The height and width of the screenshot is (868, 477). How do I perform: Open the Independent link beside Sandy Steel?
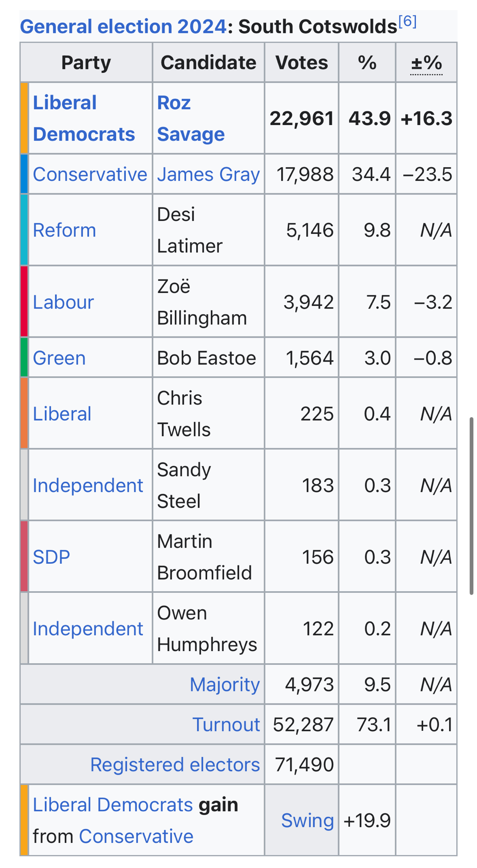(88, 486)
